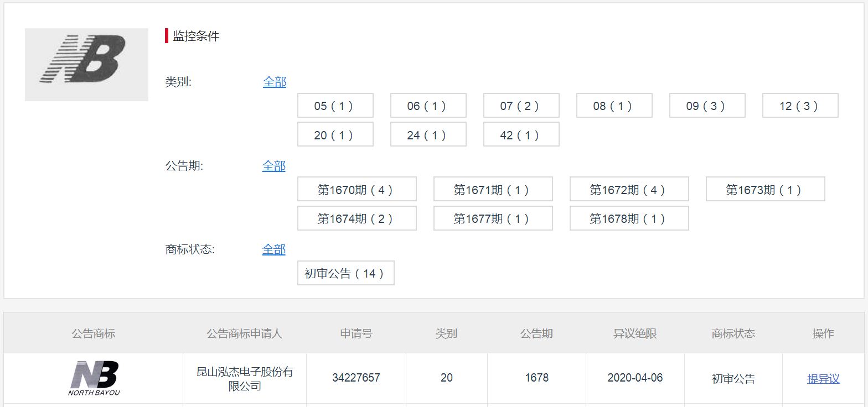This screenshot has width=868, height=407.
Task: Click the 监控条件 section heading
Action: point(196,36)
